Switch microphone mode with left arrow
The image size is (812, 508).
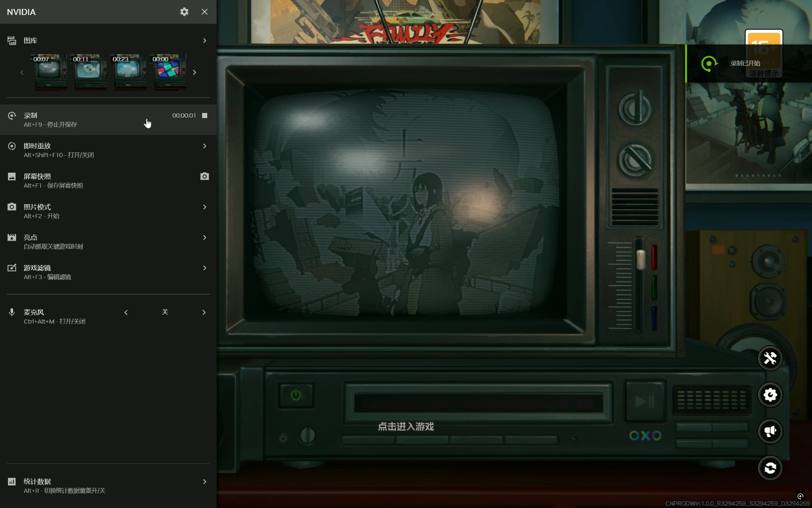(126, 312)
